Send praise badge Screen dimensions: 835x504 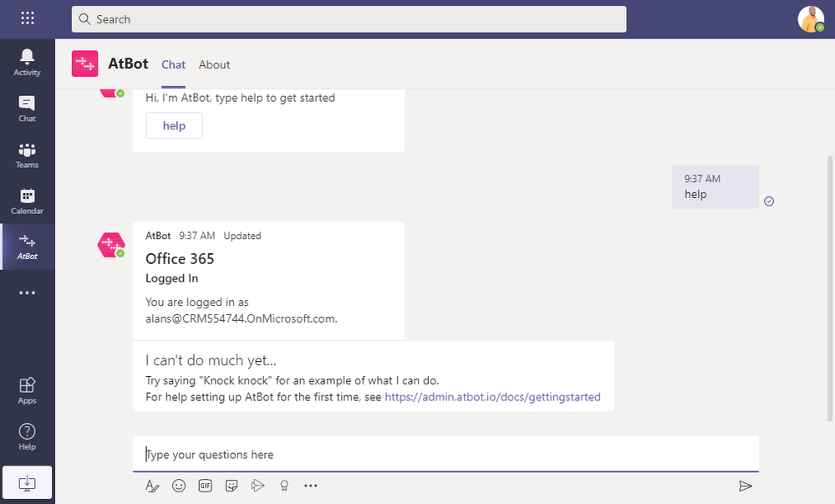[x=284, y=486]
